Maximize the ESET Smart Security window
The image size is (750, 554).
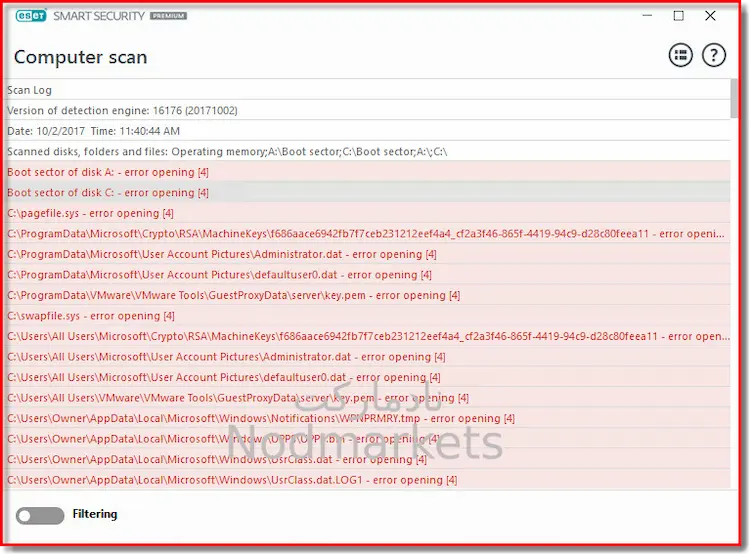coord(678,16)
